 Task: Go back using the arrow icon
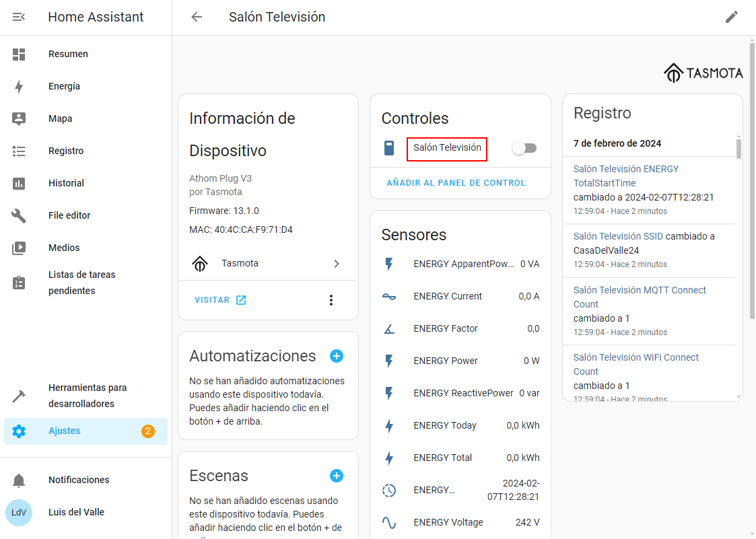pyautogui.click(x=197, y=17)
